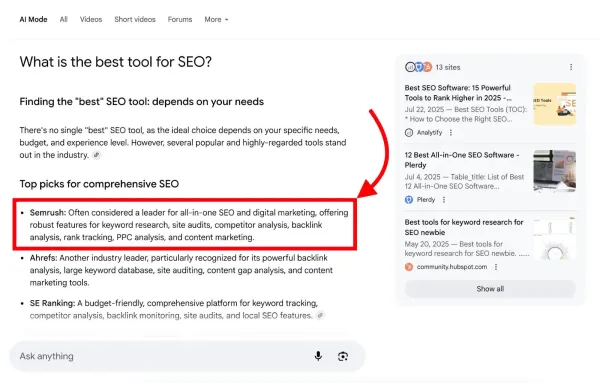Click link icon after 'out in the industry'

click(96, 155)
